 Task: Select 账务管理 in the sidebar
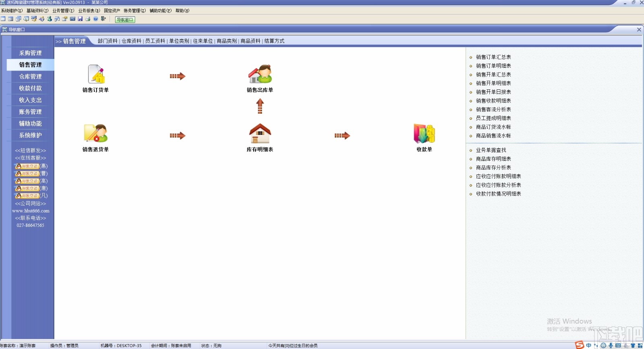31,112
